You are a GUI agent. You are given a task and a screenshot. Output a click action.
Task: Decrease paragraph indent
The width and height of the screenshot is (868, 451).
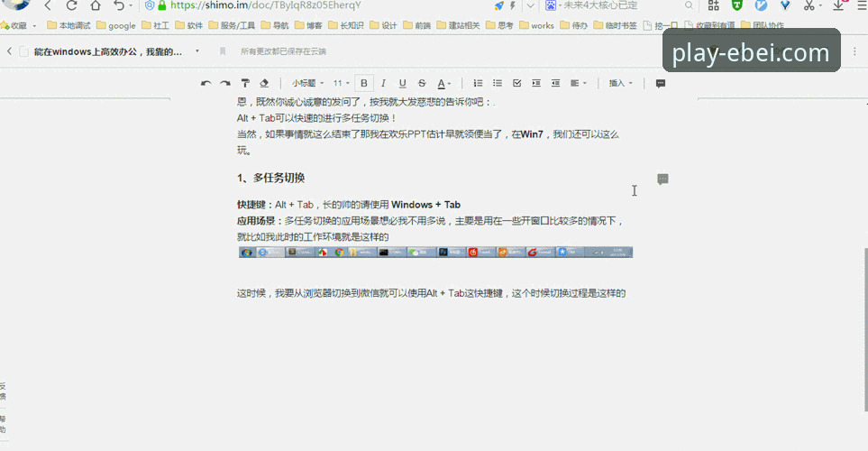click(555, 83)
